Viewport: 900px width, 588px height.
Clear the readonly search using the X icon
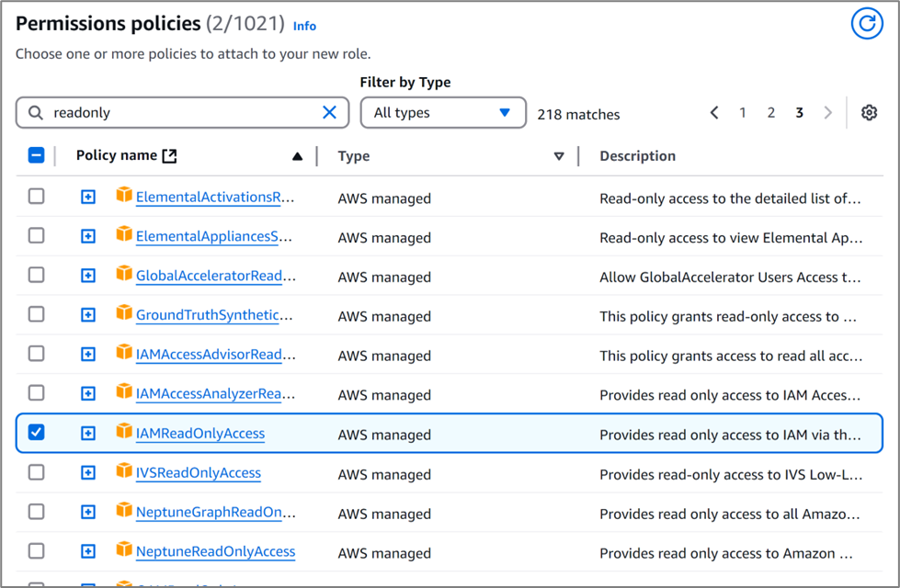tap(329, 112)
